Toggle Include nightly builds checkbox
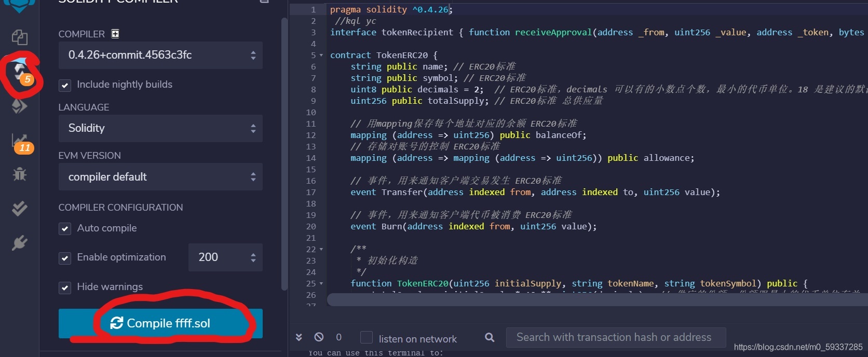Viewport: 868px width, 357px height. tap(65, 85)
